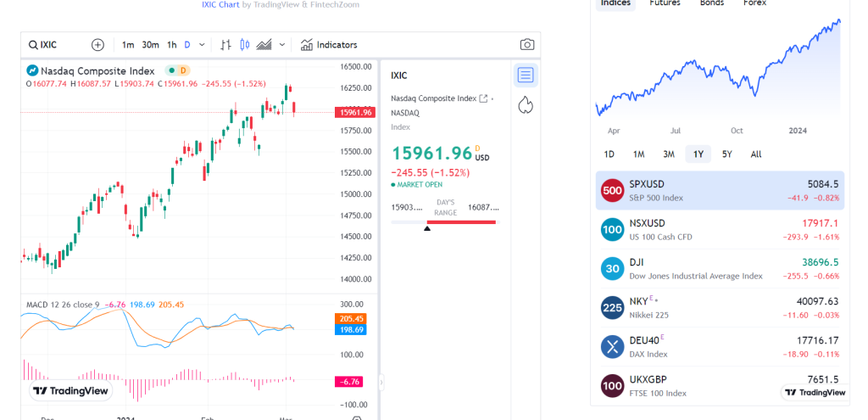Screen dimensions: 868x420
Task: Click the large 15961.96 price in details panel
Action: point(431,153)
